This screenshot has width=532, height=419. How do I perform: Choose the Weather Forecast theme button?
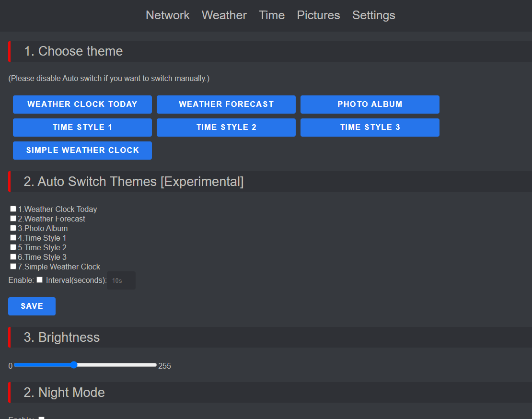226,105
